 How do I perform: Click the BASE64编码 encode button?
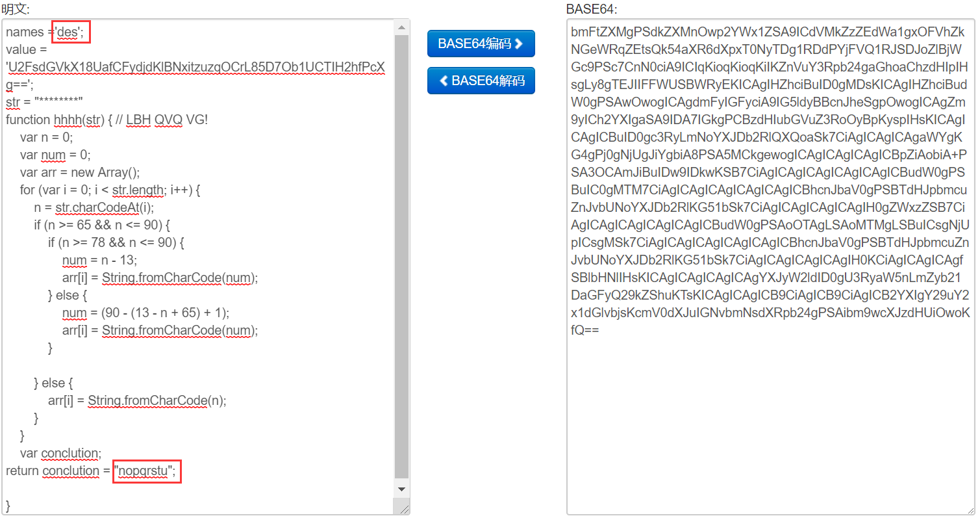coord(481,44)
